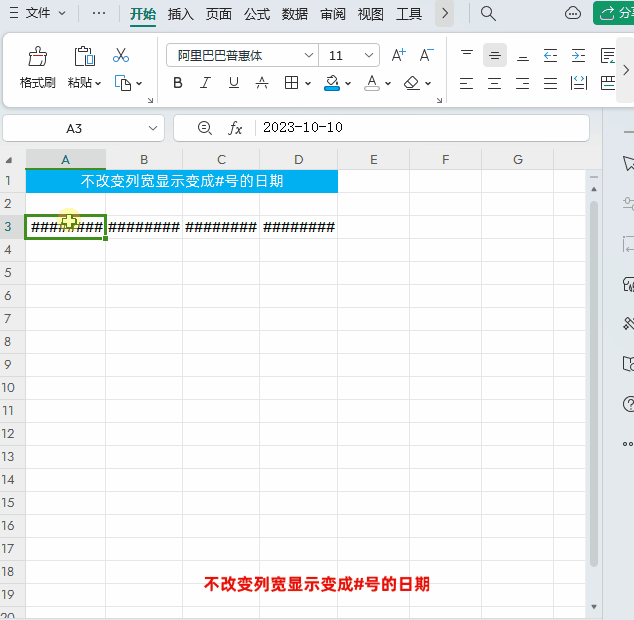Screen dimensions: 634x620
Task: Apply justified text alignment
Action: coord(550,83)
